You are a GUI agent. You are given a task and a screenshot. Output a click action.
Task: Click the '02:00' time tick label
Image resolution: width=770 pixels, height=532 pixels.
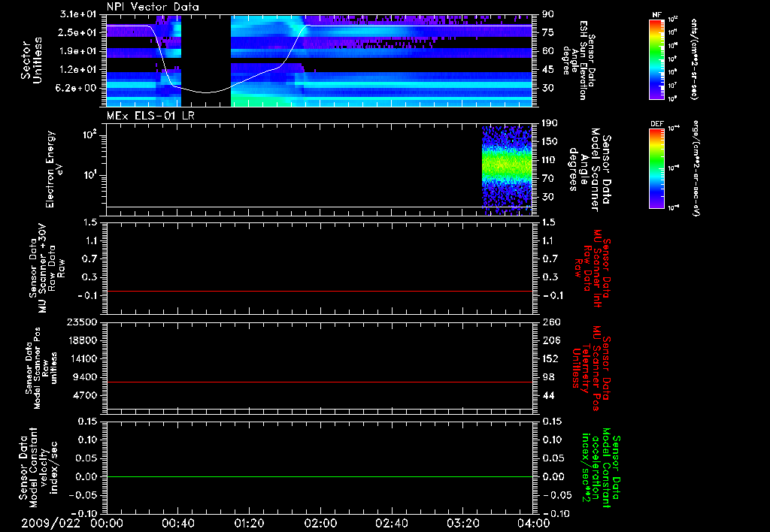pos(320,523)
